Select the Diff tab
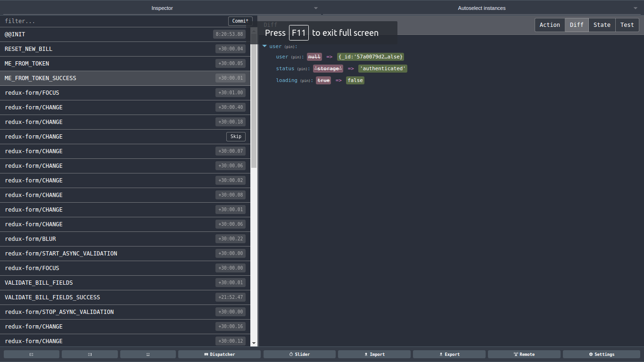Viewport: 644px width, 362px height. click(577, 25)
